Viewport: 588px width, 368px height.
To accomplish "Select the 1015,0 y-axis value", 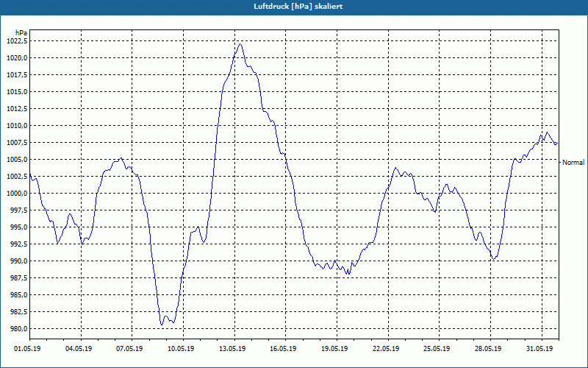I will [x=17, y=91].
